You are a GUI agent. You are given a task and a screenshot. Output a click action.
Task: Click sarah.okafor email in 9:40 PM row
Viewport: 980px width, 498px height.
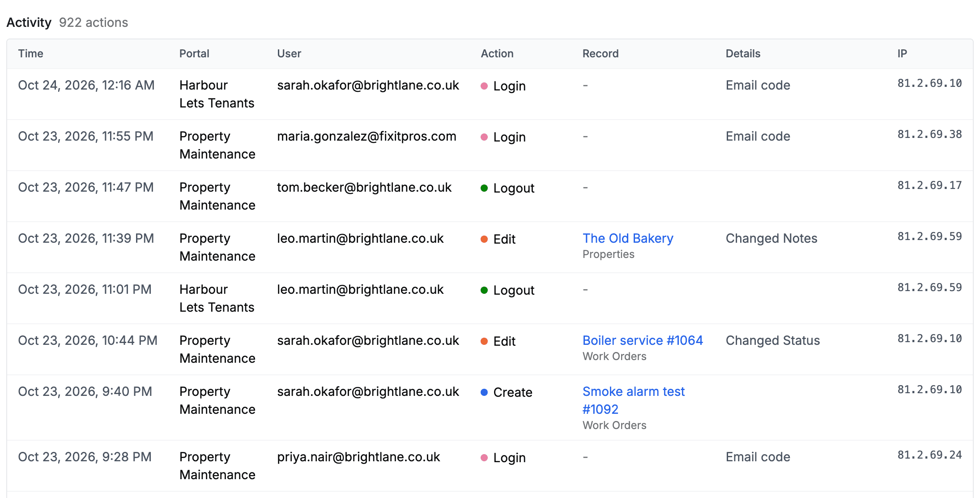[x=368, y=391]
